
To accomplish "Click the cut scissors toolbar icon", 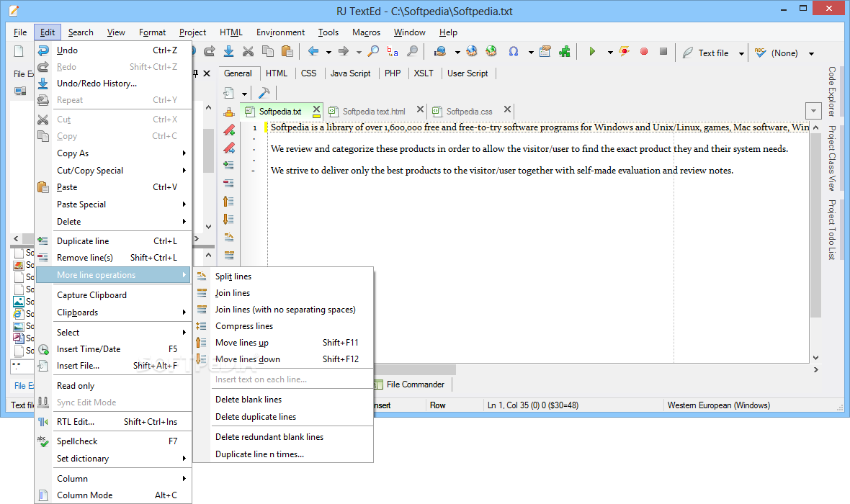I will (249, 52).
